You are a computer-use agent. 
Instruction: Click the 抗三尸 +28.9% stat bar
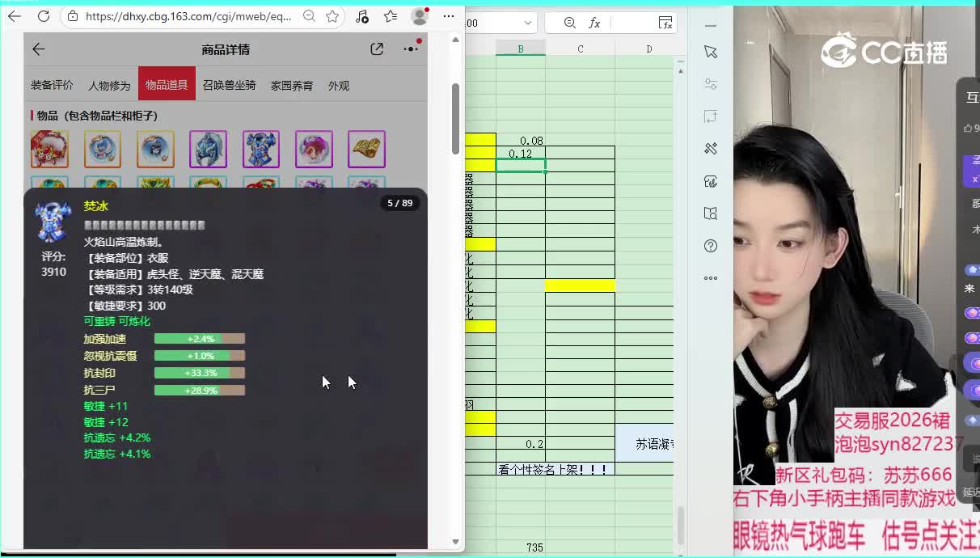coord(200,390)
